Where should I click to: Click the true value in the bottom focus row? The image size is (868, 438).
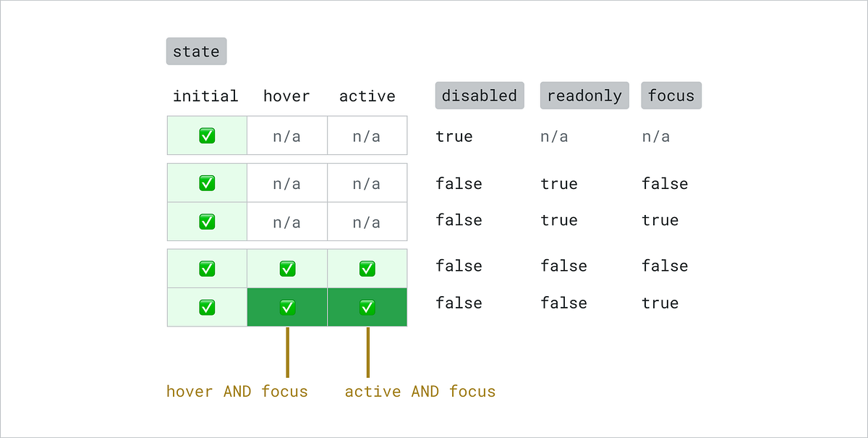click(x=660, y=303)
